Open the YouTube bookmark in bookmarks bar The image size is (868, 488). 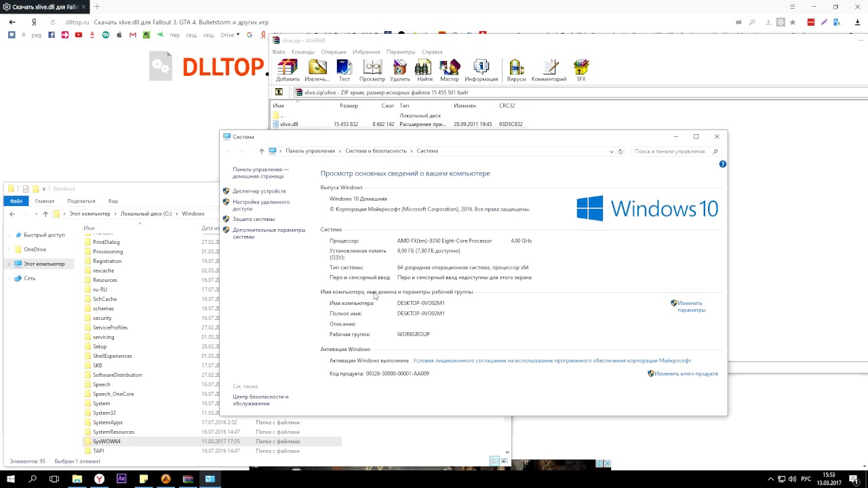tap(79, 35)
